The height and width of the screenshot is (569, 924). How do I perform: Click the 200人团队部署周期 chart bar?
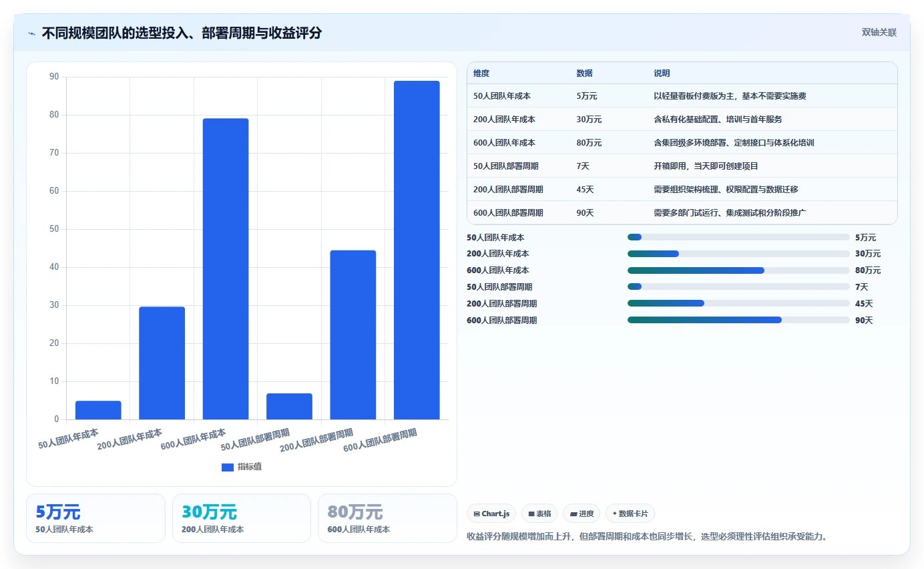coord(353,335)
